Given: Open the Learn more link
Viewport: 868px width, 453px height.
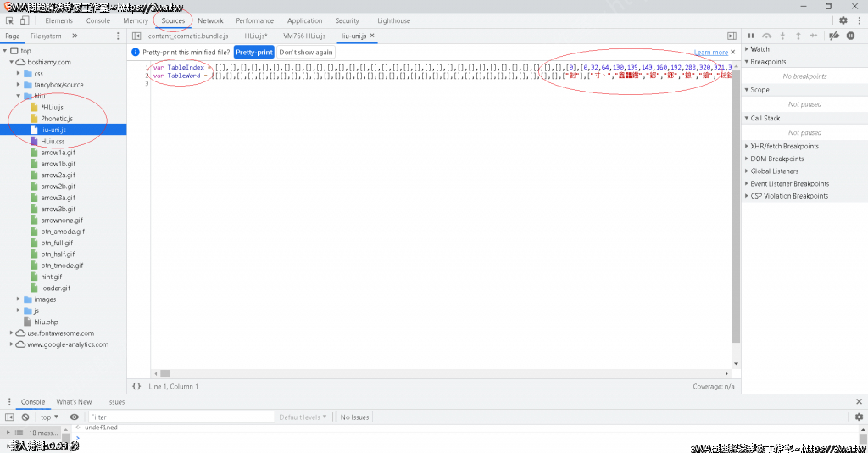Looking at the screenshot, I should pos(710,53).
